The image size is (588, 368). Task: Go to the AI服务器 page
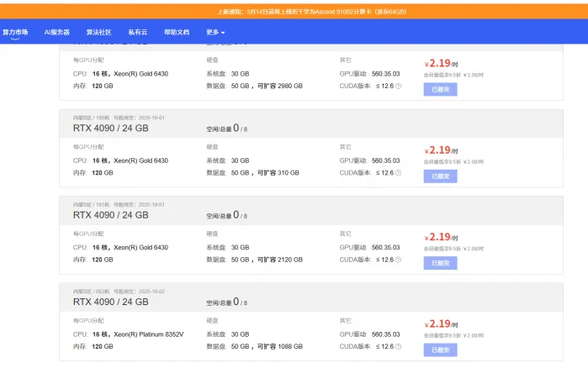57,32
